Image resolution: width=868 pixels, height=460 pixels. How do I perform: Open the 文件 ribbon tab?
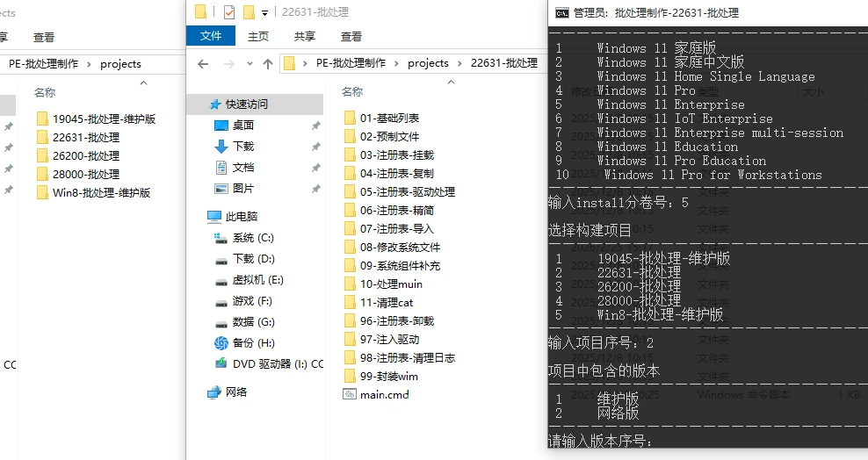pos(210,36)
